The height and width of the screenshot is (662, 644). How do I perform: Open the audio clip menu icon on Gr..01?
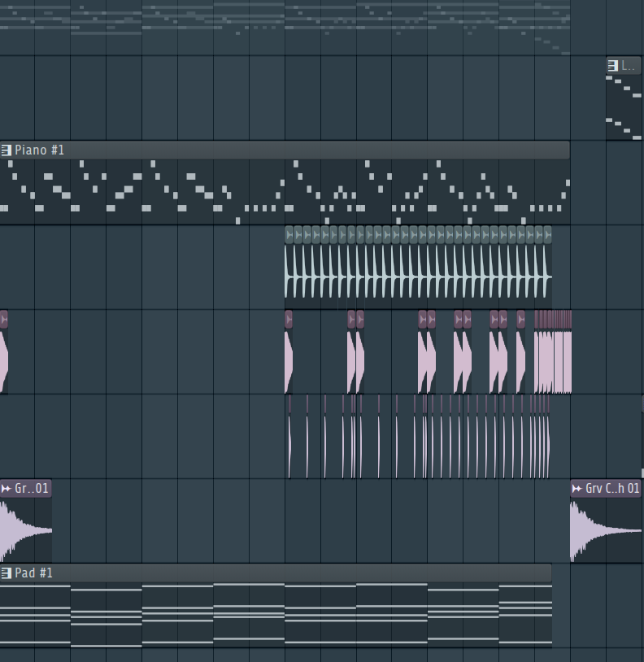(x=7, y=489)
